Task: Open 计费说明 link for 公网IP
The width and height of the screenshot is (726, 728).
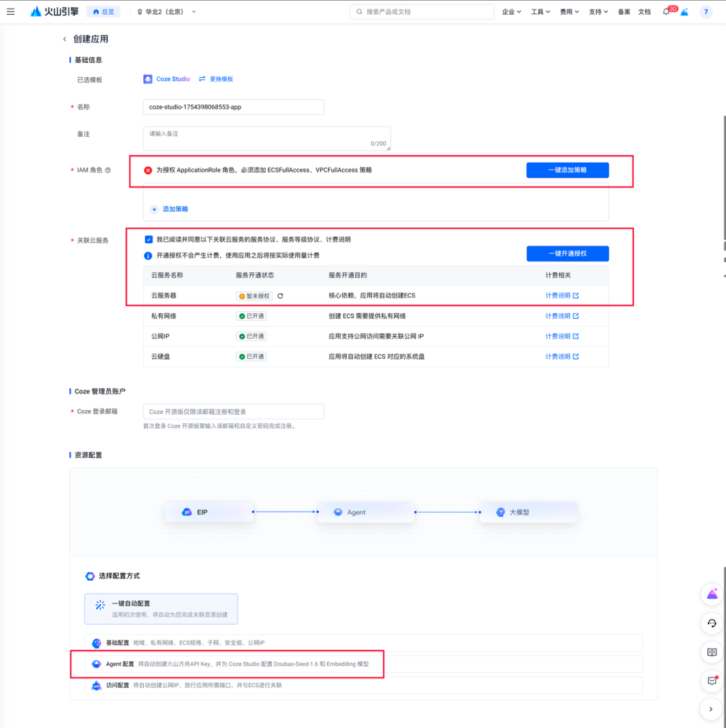Action: click(x=562, y=336)
